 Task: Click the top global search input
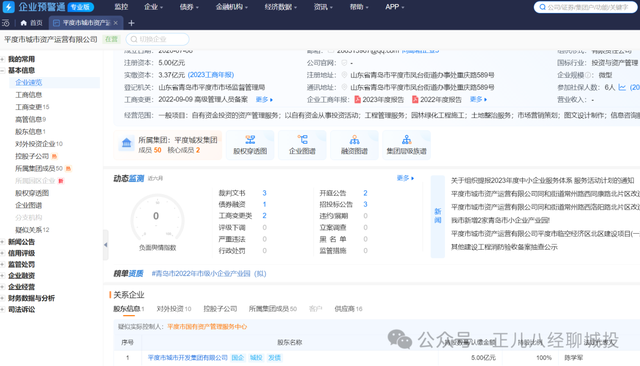[x=586, y=7]
